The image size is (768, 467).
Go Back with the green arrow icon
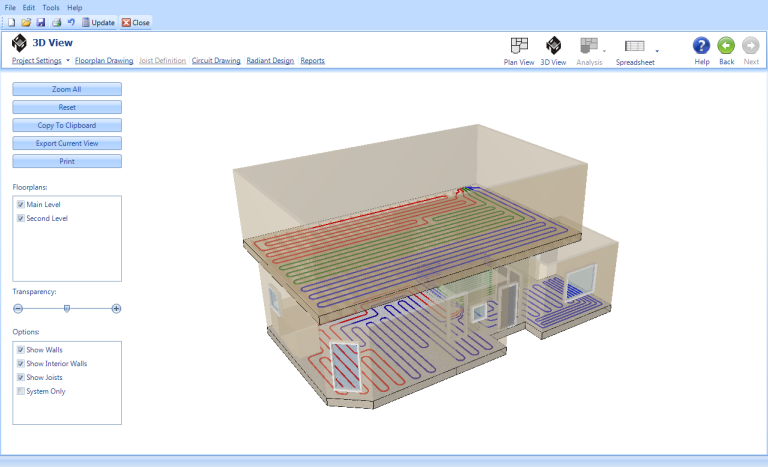tap(726, 46)
